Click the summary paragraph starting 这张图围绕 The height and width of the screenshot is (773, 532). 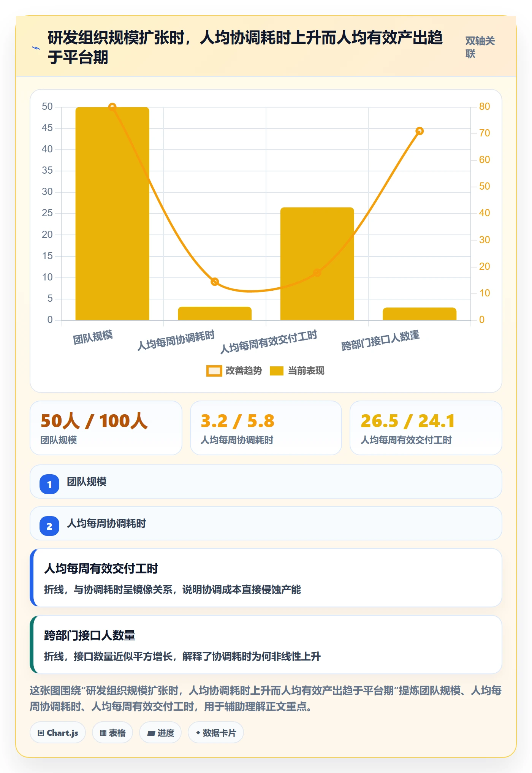click(266, 699)
